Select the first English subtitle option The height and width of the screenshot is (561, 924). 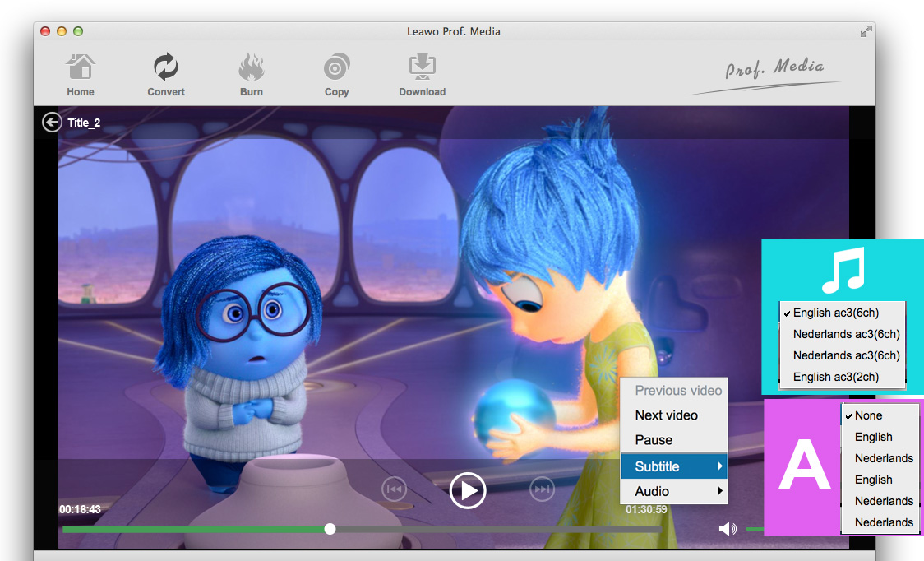pos(873,437)
